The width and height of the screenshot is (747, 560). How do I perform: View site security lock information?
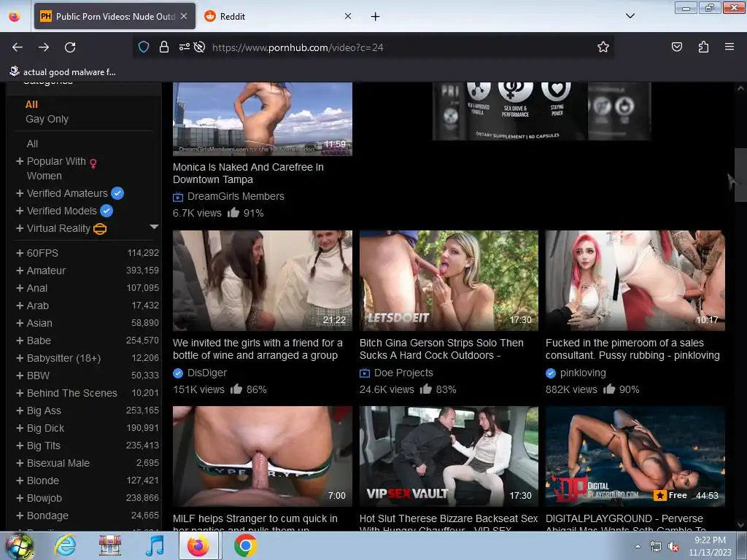pyautogui.click(x=164, y=47)
